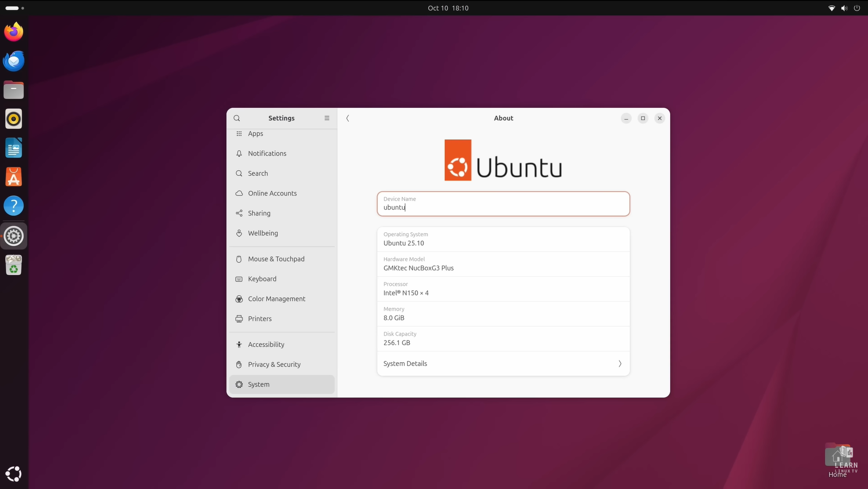This screenshot has width=868, height=489.
Task: Show applications with the Ubuntu logo button
Action: pyautogui.click(x=14, y=474)
